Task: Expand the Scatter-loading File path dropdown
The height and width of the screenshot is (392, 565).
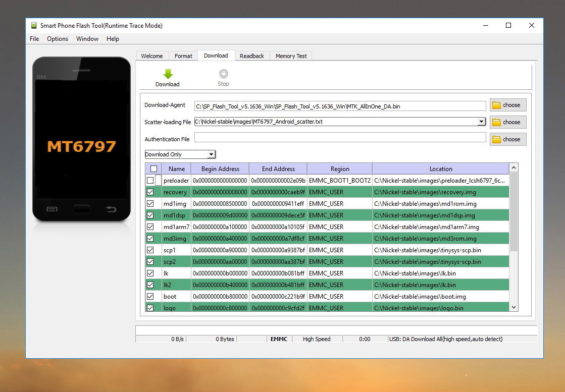Action: [481, 122]
